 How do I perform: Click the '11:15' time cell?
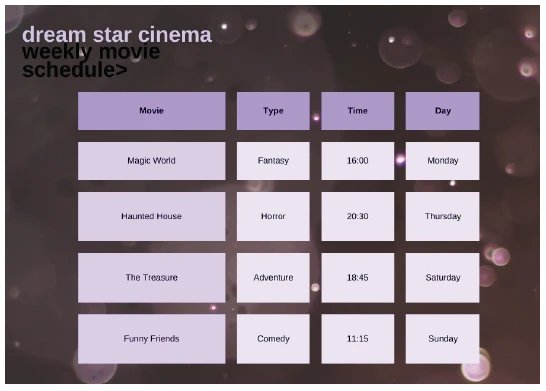click(358, 339)
